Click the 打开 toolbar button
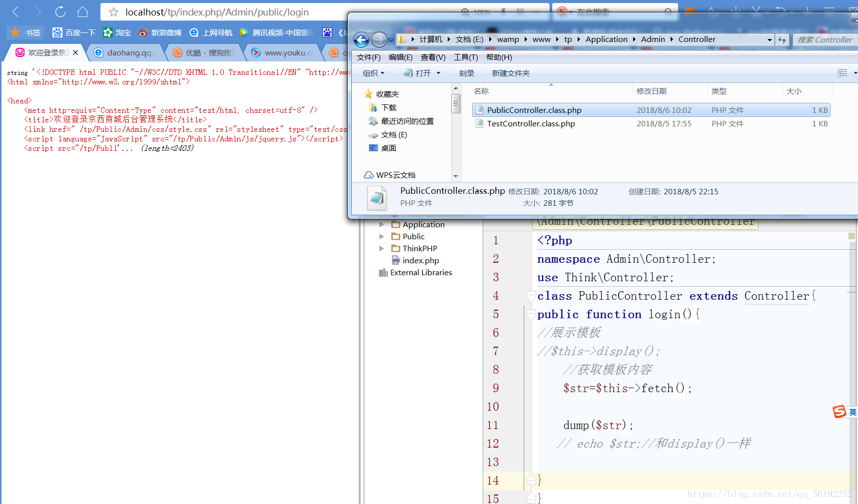The height and width of the screenshot is (504, 858). (417, 73)
